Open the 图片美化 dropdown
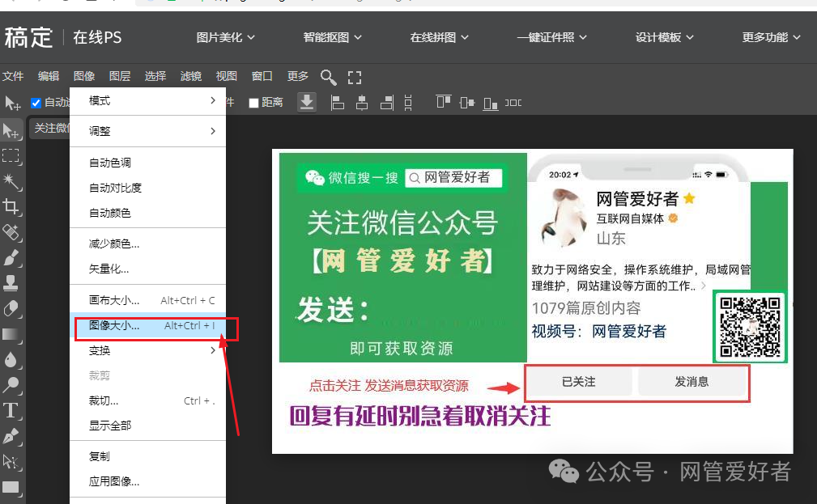Image resolution: width=817 pixels, height=504 pixels. pos(225,37)
